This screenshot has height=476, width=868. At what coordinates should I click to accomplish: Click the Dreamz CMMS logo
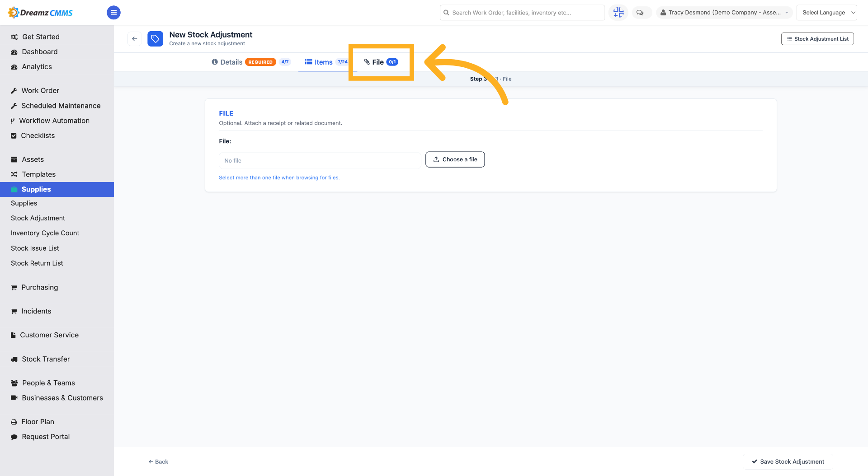40,12
